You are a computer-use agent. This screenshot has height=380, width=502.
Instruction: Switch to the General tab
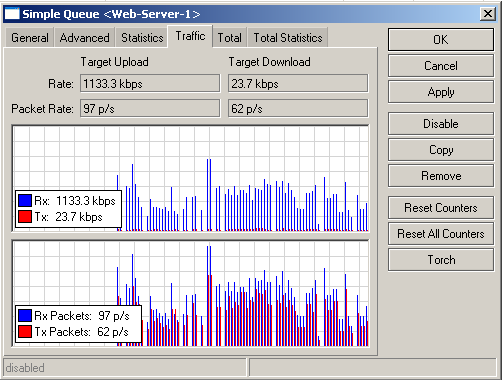pos(30,38)
